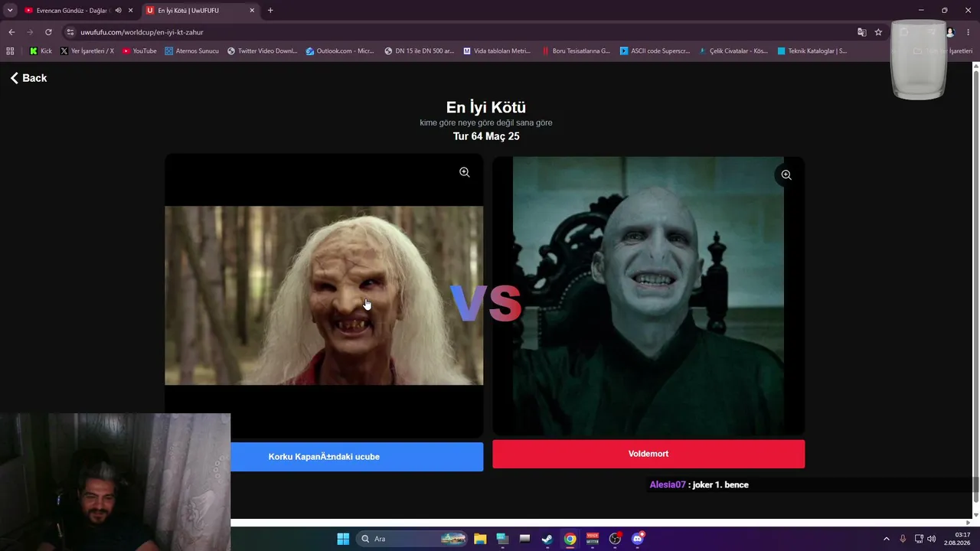
Task: Open the Yer İşaretleri / X bookmark
Action: (87, 51)
